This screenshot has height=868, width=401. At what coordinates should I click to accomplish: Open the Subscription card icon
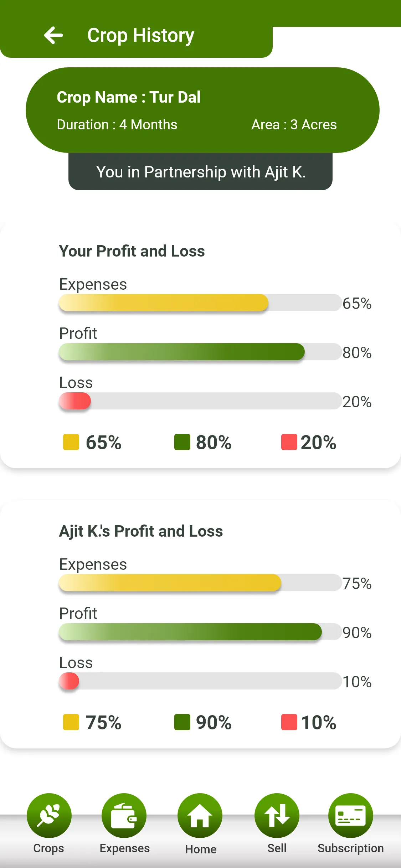coord(351,815)
